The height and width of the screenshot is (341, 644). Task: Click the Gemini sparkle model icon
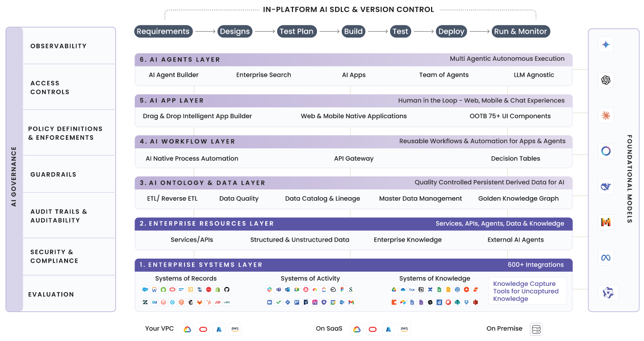coord(606,45)
